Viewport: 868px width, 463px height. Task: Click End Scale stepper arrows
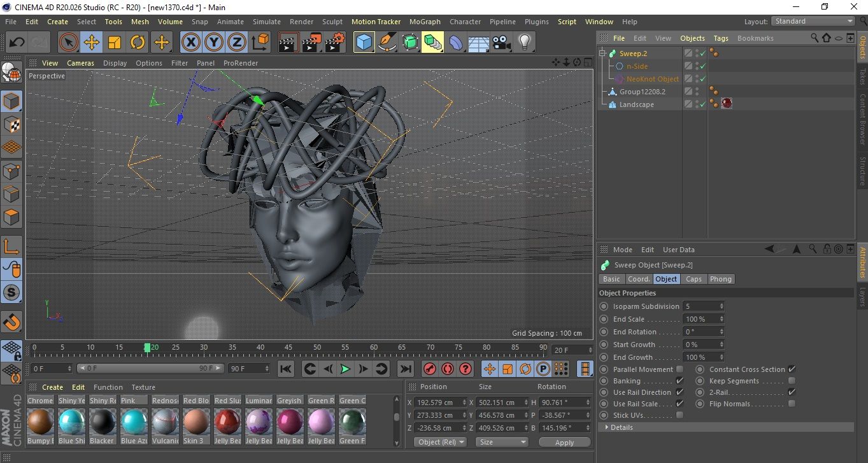(x=722, y=319)
